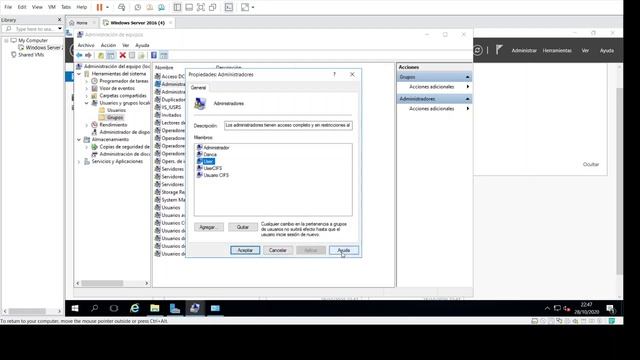The width and height of the screenshot is (640, 360).
Task: Click the revert snapshot icon
Action: pos(150,7)
